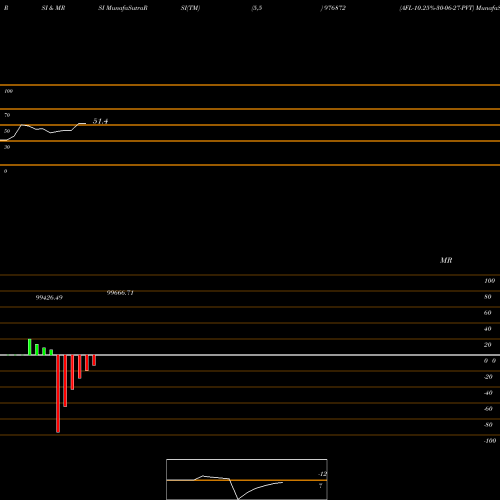Click the -100 label on MR axis
500x500 pixels.
(490, 441)
